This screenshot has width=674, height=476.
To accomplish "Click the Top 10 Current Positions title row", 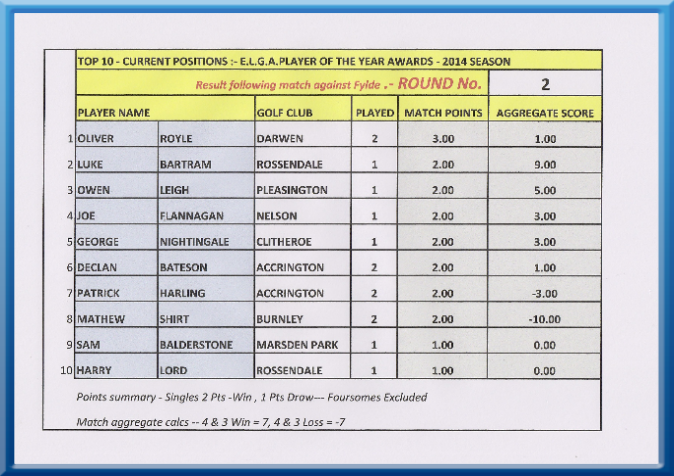I will [x=339, y=61].
